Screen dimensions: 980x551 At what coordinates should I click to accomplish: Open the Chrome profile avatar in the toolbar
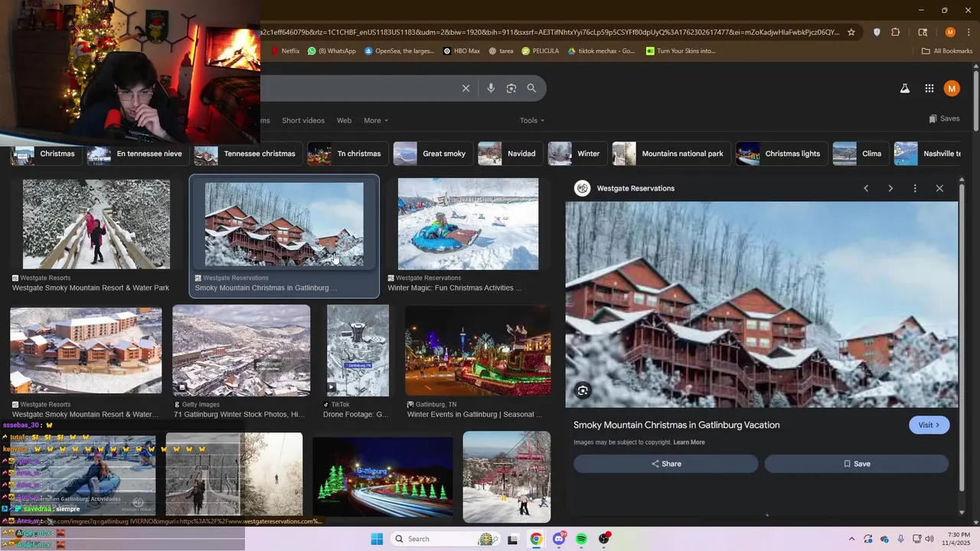point(950,32)
